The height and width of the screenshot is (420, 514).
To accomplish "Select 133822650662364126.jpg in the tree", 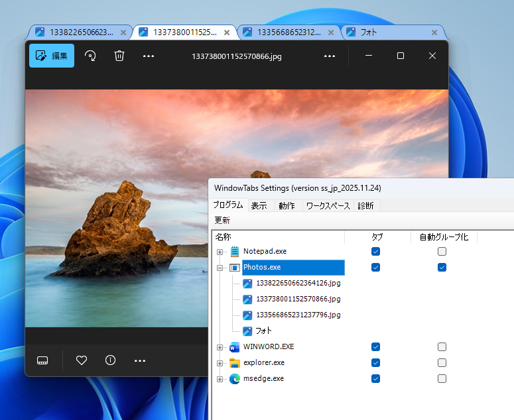I will tap(298, 283).
